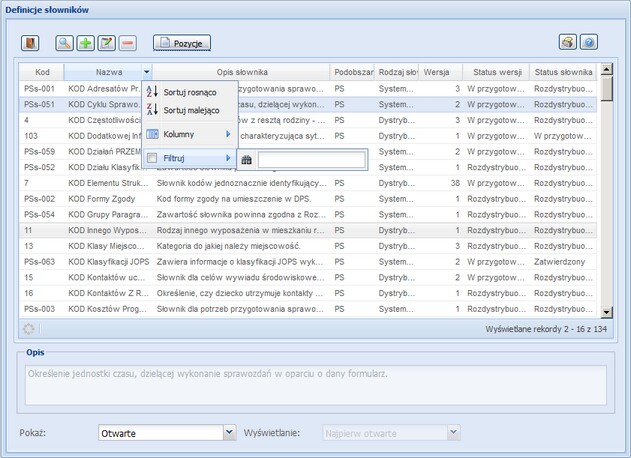Click the green plus add icon
Viewport: 631px width, 458px height.
pos(86,43)
